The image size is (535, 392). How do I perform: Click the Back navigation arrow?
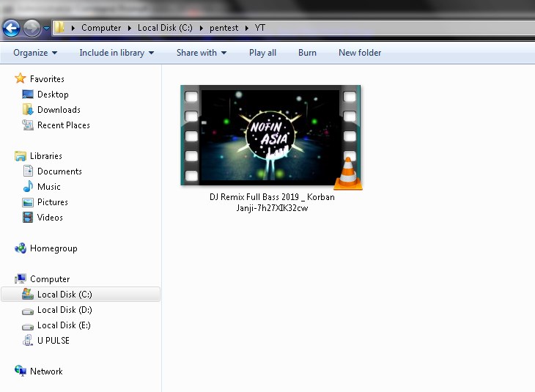pyautogui.click(x=11, y=28)
